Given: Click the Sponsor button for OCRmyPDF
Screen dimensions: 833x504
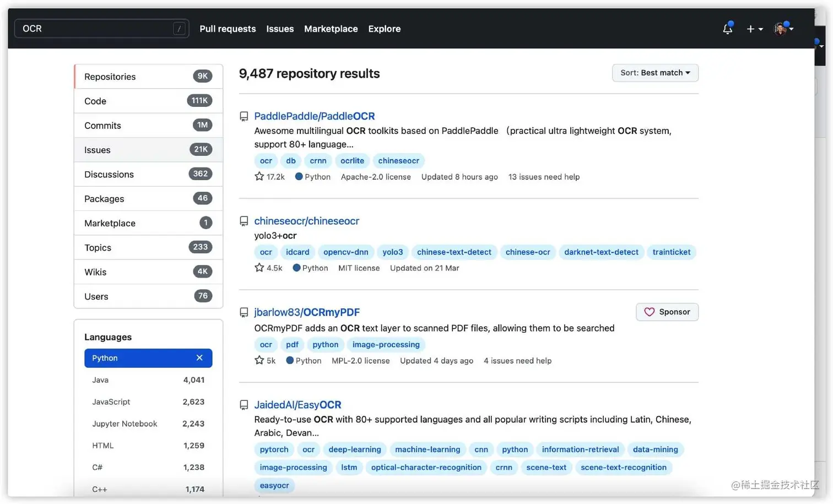Looking at the screenshot, I should 667,312.
